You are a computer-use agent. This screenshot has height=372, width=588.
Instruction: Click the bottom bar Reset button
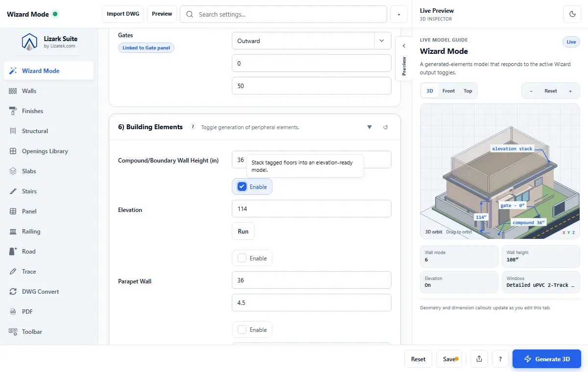(x=418, y=359)
